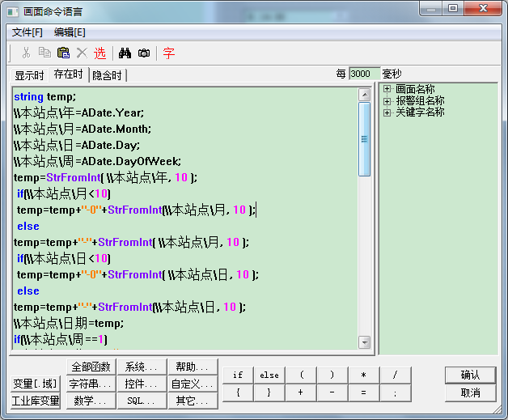The image size is (508, 420).
Task: Expand the 关键字名称 tree node
Action: (x=387, y=112)
